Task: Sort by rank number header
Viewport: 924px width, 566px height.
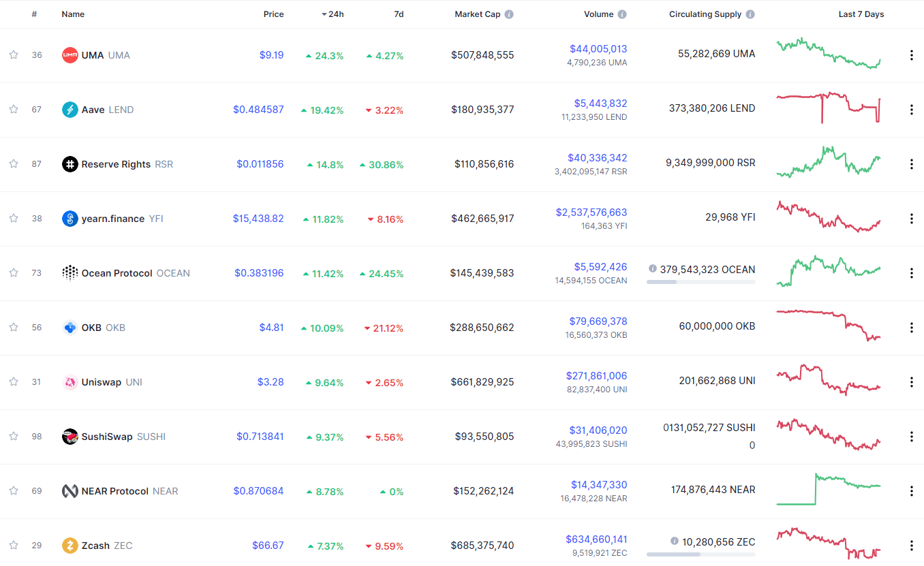Action: (34, 14)
